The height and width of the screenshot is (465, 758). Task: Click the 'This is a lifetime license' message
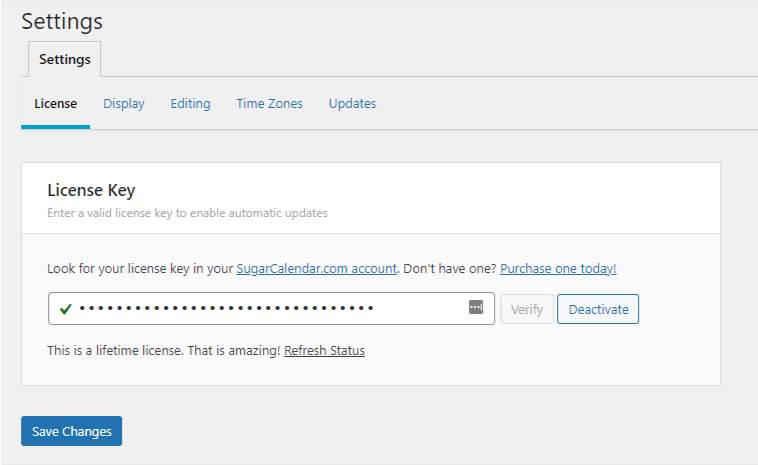[163, 351]
